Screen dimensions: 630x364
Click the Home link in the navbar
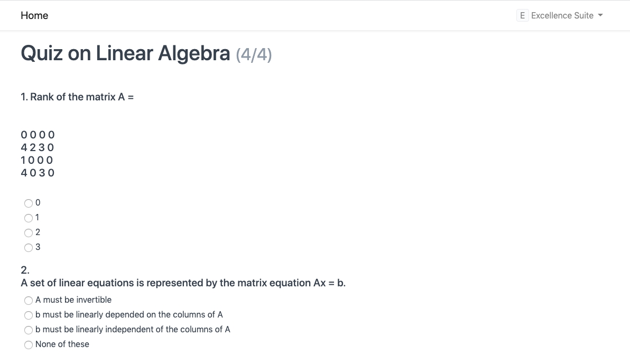[34, 16]
